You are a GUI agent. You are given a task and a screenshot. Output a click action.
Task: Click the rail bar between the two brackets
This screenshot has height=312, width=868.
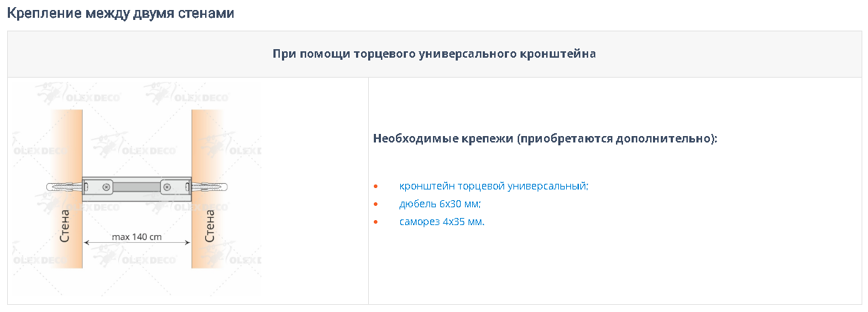coord(137,187)
